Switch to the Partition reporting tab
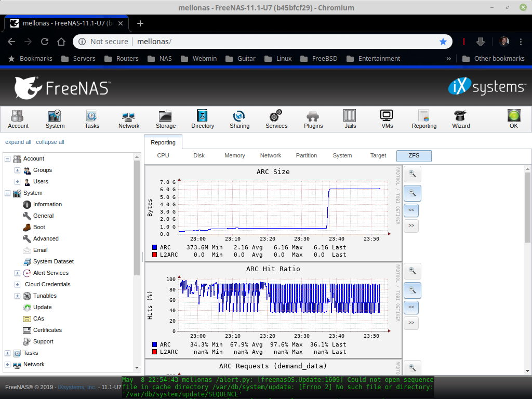The height and width of the screenshot is (399, 532). pos(307,155)
